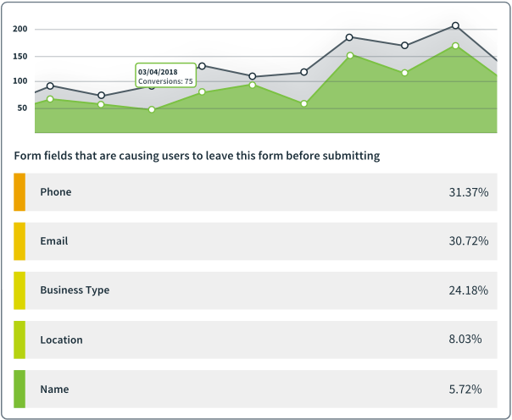Select the highest dark line data point
This screenshot has width=512, height=420.
[x=455, y=26]
